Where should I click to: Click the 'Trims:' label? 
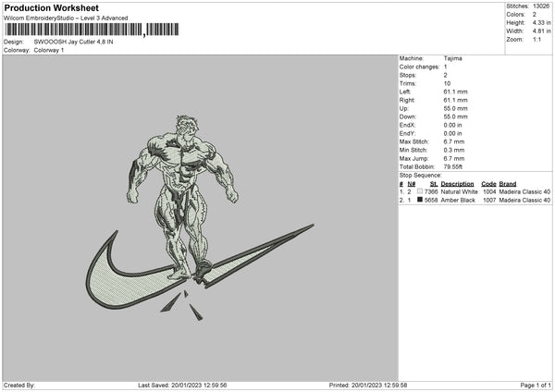pyautogui.click(x=407, y=84)
